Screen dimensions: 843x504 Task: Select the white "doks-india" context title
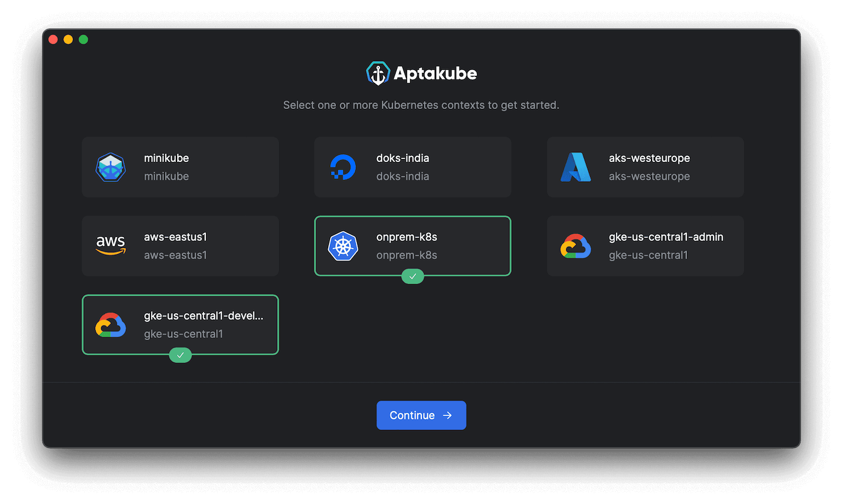pos(403,158)
